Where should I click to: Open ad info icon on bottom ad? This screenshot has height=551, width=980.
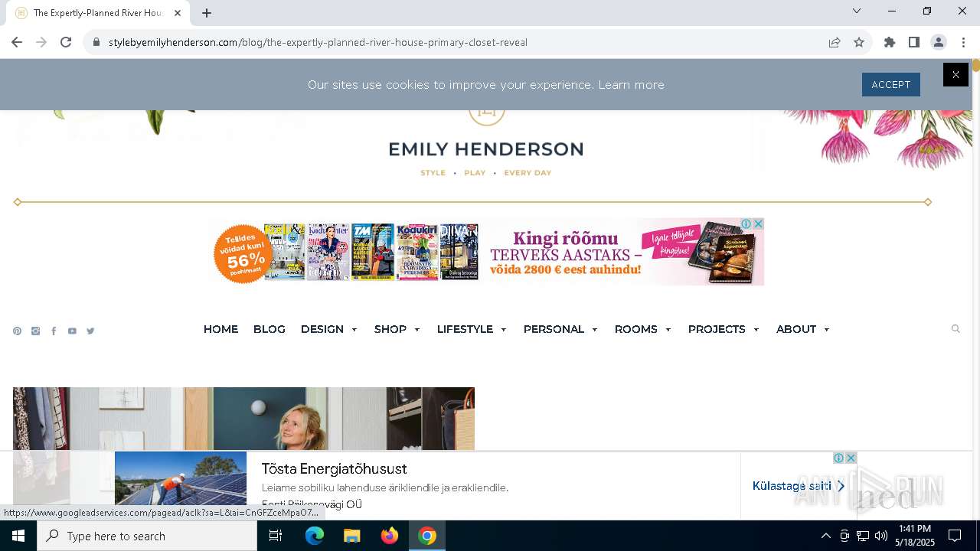(x=838, y=458)
